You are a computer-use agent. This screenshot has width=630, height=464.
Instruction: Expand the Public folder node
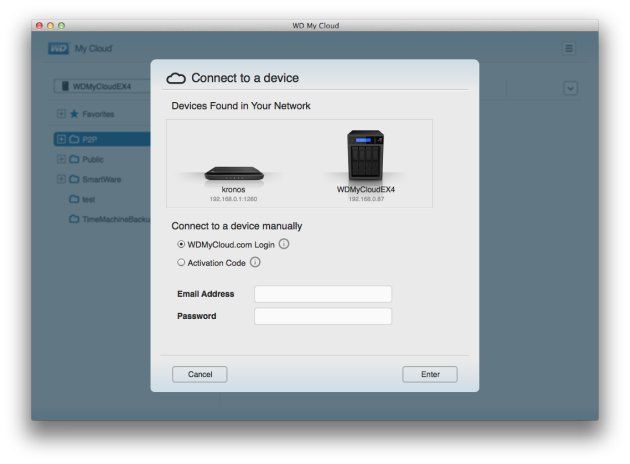pyautogui.click(x=61, y=159)
